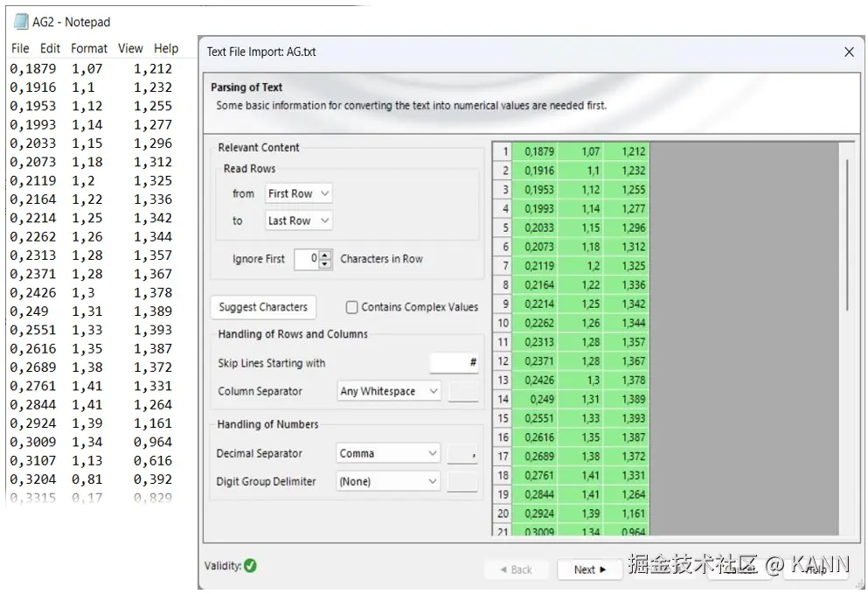Click the Notepad app icon in title bar
This screenshot has height=594, width=868.
click(x=21, y=22)
